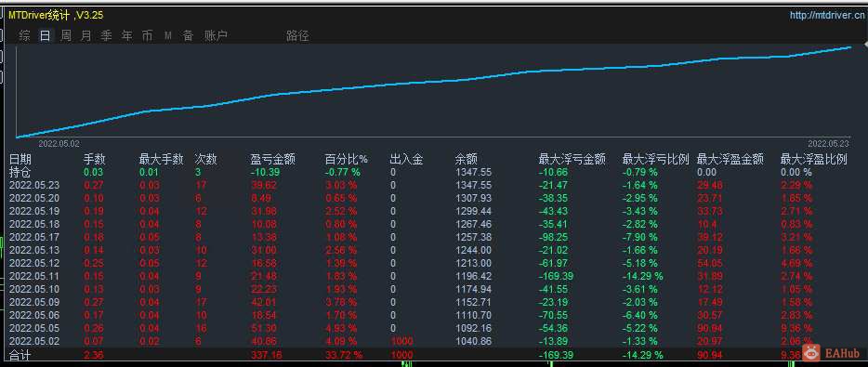868x367 pixels.
Task: Click the -98.25 max floating loss value
Action: point(553,237)
